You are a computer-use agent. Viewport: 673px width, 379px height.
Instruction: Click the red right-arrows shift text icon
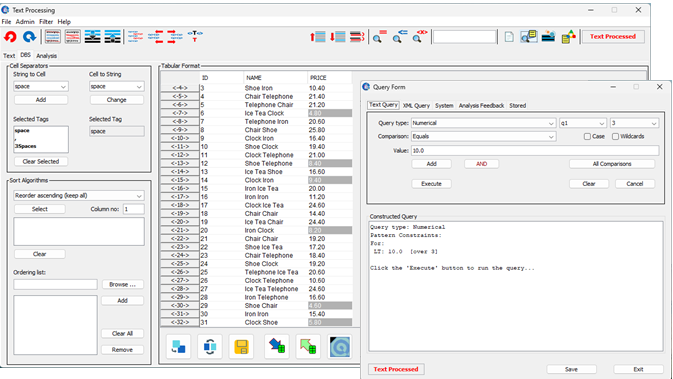pos(175,36)
